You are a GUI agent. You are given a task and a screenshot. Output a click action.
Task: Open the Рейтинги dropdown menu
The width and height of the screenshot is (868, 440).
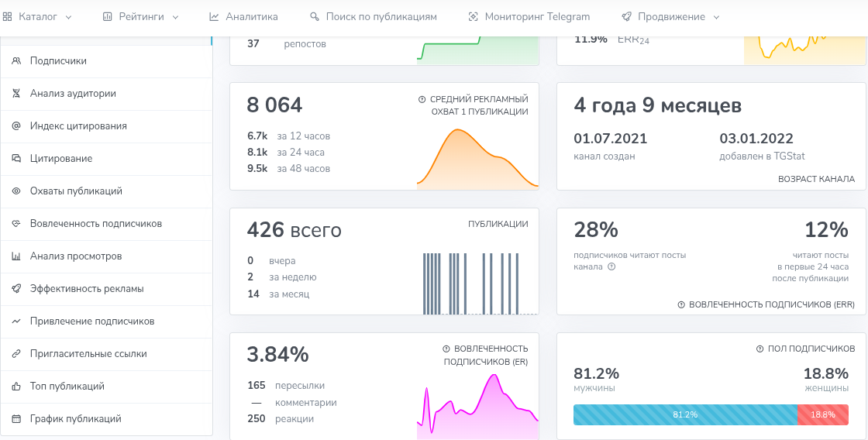(x=140, y=16)
